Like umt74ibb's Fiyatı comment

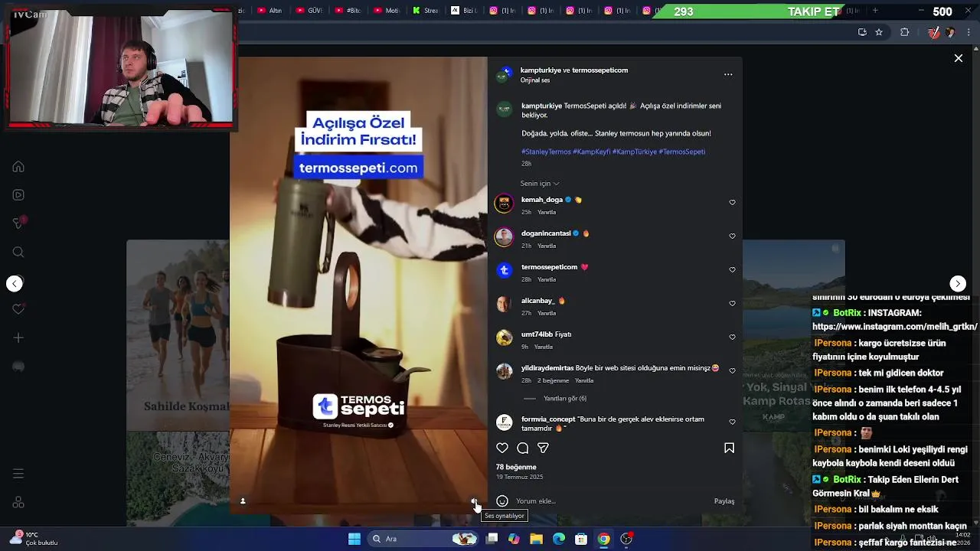click(732, 337)
